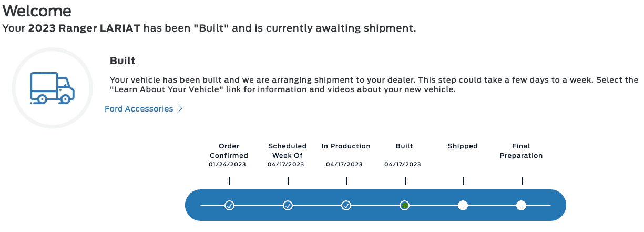Screen dimensions: 644x232
Task: Click the 2023 Ranger LARIAT vehicle name
Action: [x=85, y=28]
